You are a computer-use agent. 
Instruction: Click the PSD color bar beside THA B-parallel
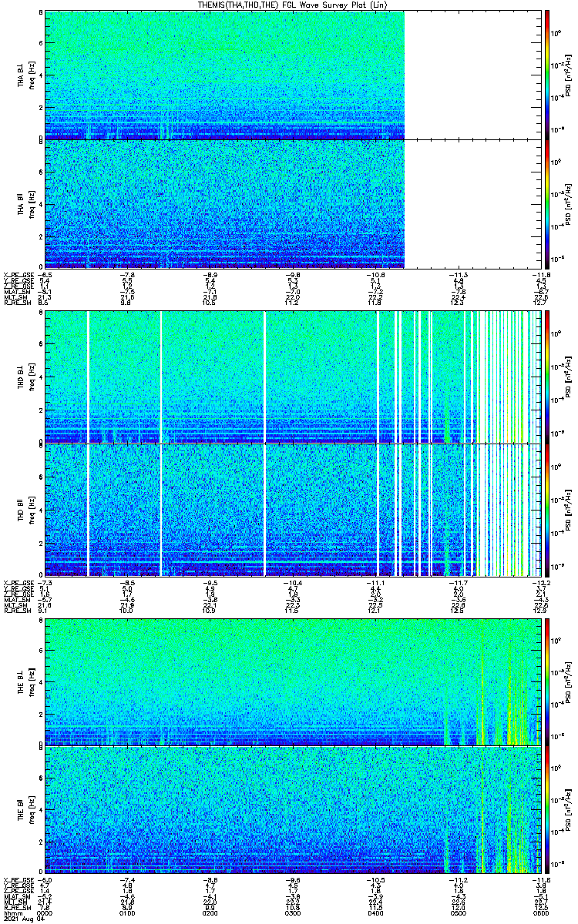coord(547,204)
